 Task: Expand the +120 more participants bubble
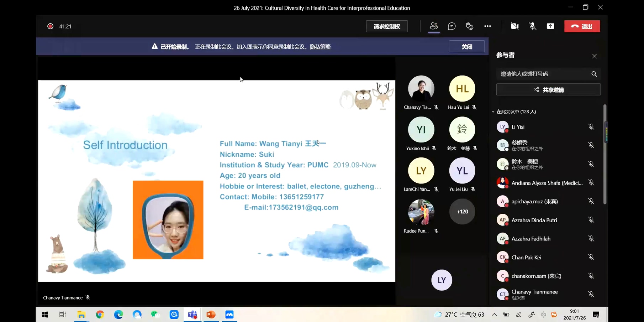(462, 212)
